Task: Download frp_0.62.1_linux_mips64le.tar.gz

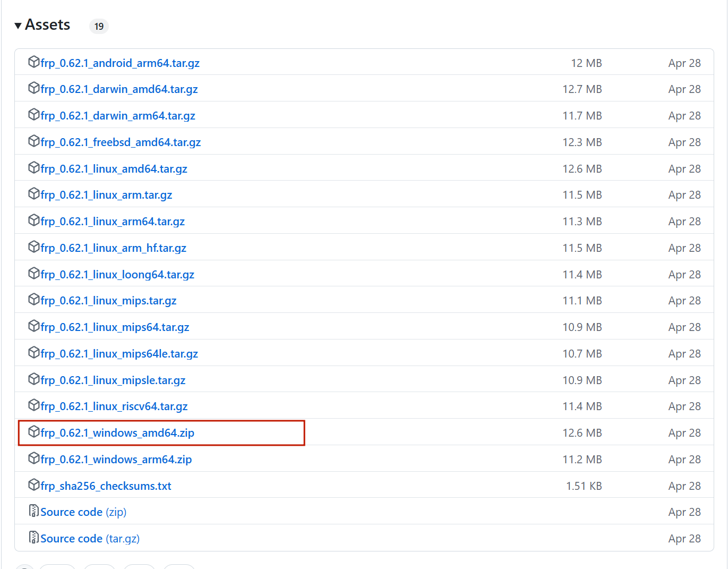Action: click(119, 354)
